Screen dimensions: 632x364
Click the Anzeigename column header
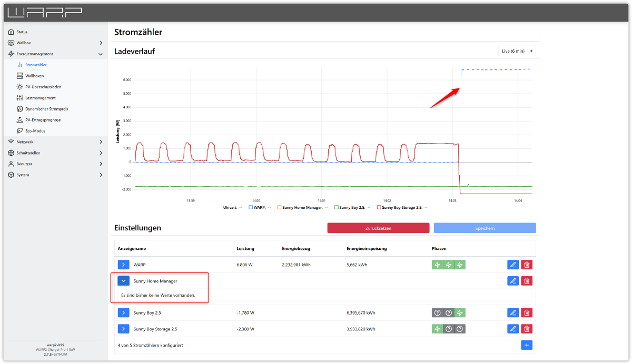132,248
